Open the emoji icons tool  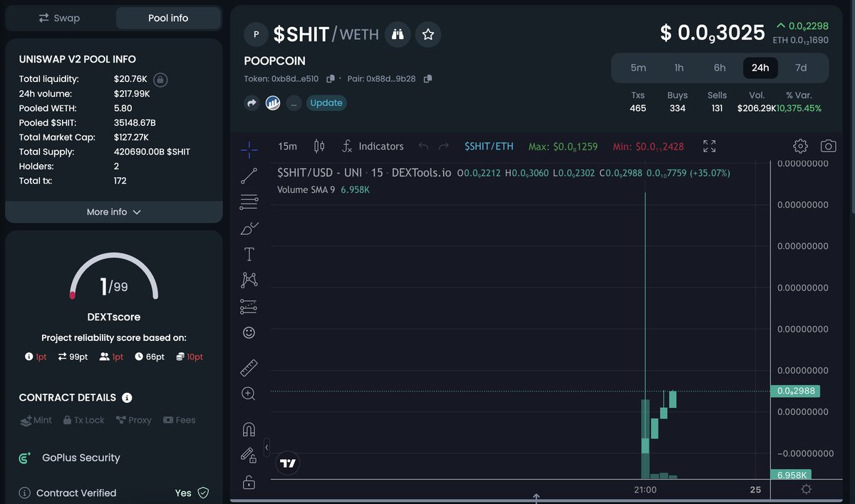249,332
